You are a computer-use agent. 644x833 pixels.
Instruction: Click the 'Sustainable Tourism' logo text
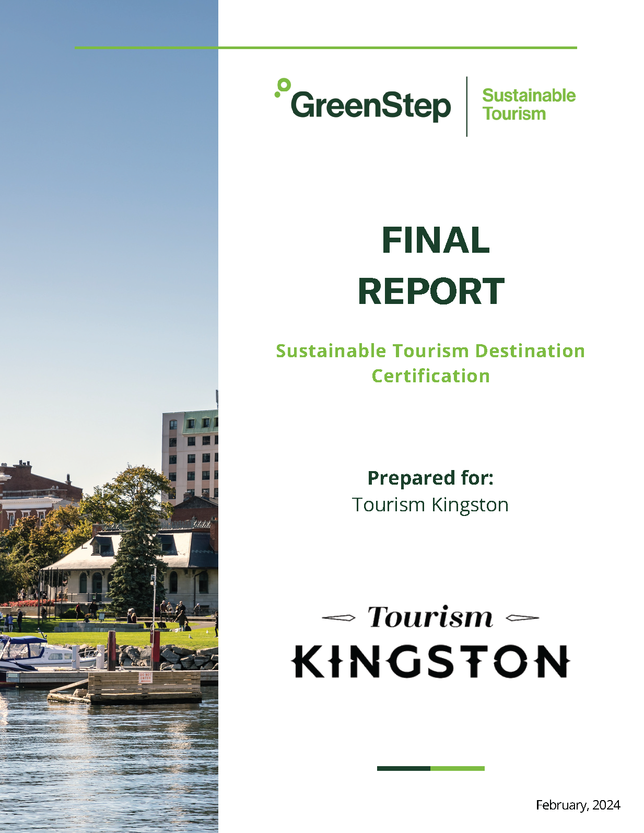point(529,104)
